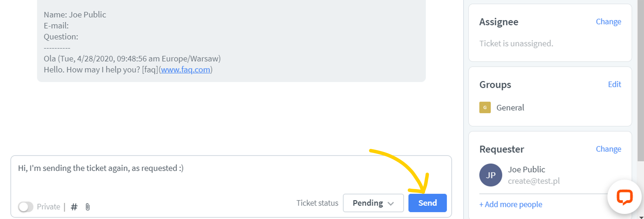Click Change next to Assignee
Viewport: 644px width, 219px height.
pos(608,22)
